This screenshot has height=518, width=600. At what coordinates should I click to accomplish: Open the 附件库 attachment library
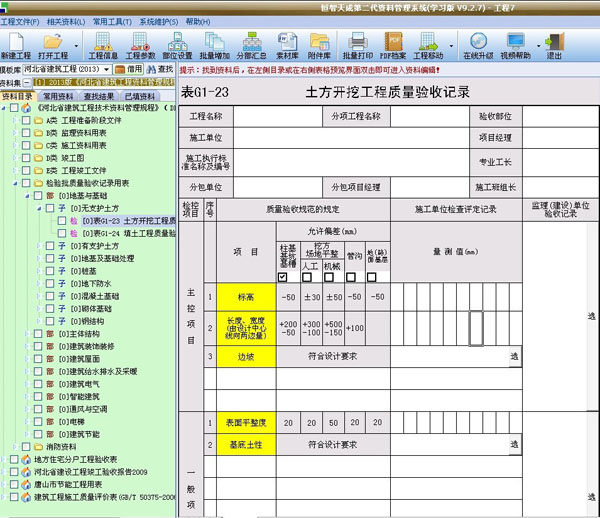point(319,46)
